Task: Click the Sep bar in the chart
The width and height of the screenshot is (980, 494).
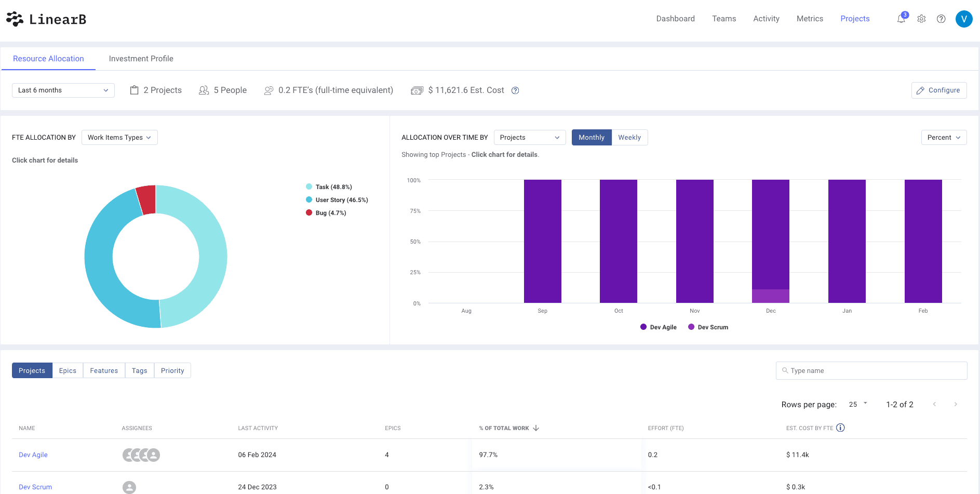Action: coord(543,241)
